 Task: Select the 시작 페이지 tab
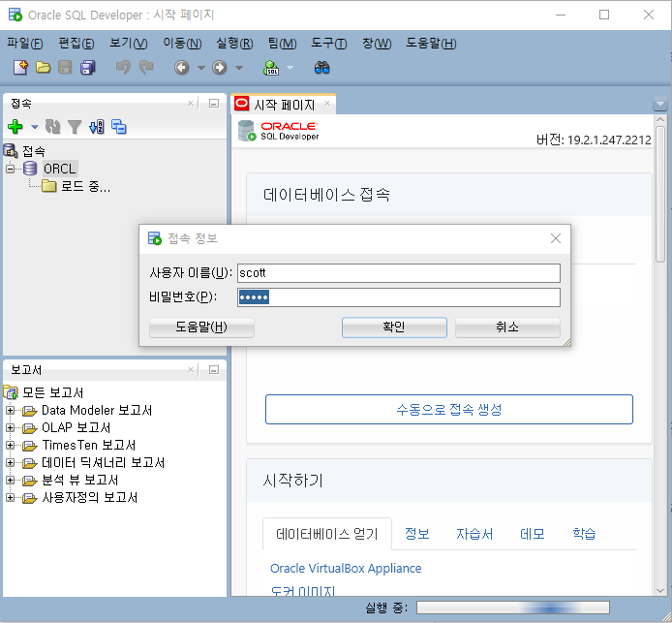tap(284, 105)
